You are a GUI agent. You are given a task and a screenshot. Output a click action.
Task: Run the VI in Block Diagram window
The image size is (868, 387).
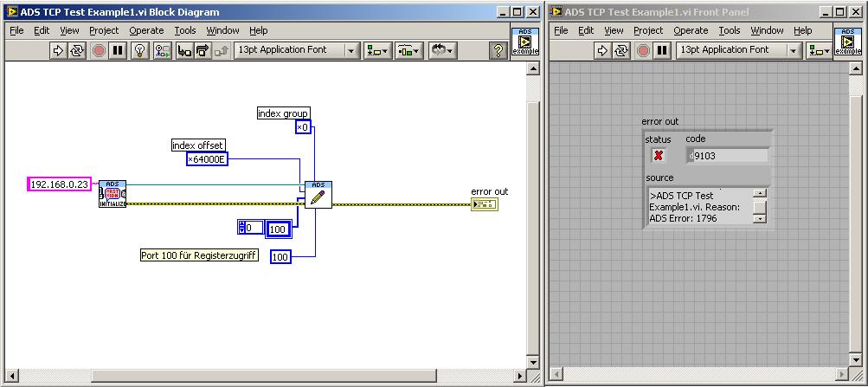click(x=58, y=51)
